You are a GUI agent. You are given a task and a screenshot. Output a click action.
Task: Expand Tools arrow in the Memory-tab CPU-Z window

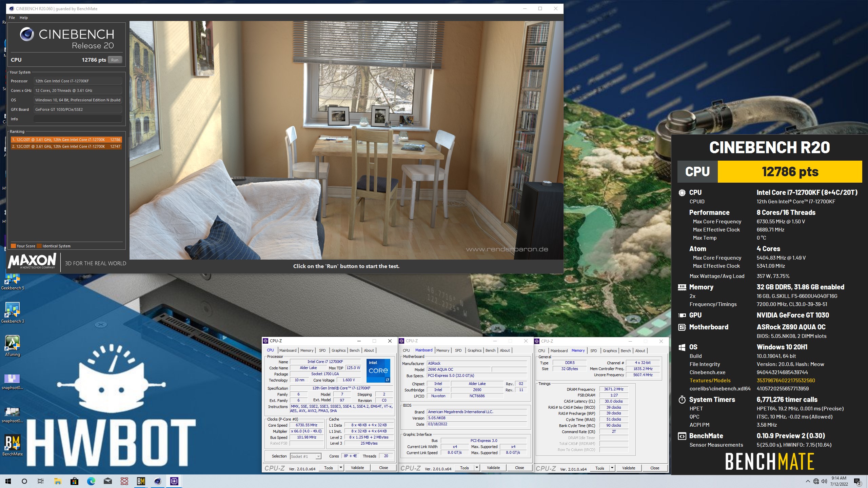point(612,468)
